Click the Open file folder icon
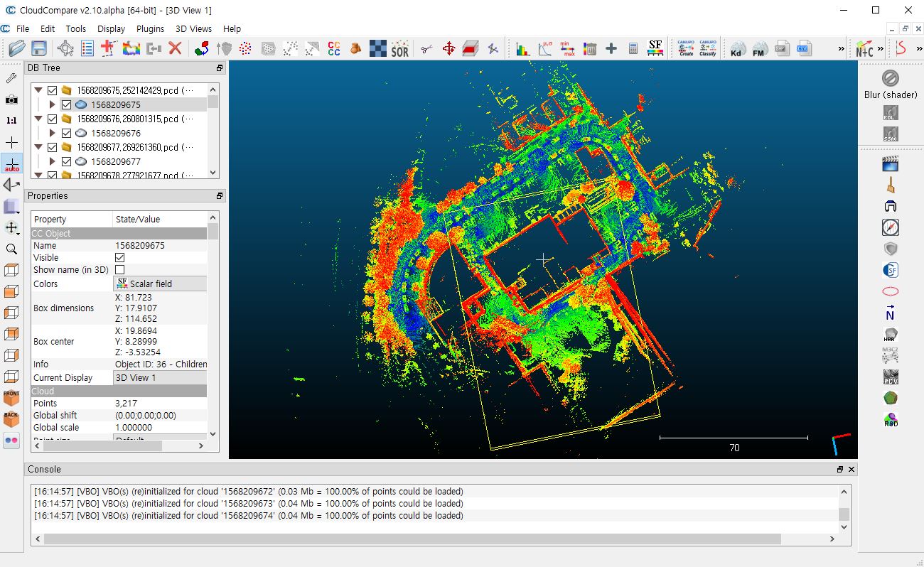This screenshot has height=567, width=924. pyautogui.click(x=17, y=48)
